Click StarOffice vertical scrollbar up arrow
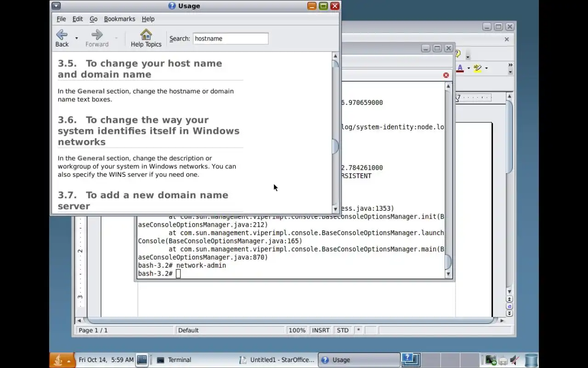This screenshot has width=588, height=368. point(509,96)
